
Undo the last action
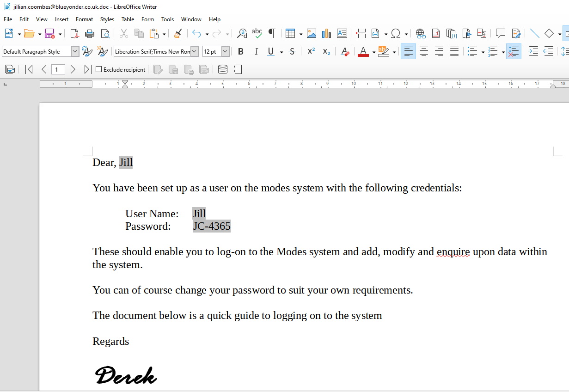point(196,34)
